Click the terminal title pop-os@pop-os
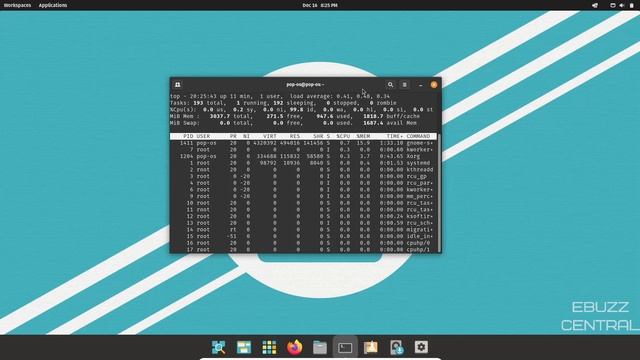 (x=305, y=84)
